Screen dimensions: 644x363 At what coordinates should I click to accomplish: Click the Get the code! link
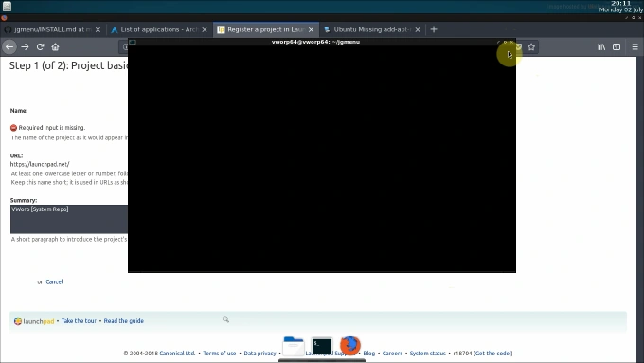[x=492, y=354]
